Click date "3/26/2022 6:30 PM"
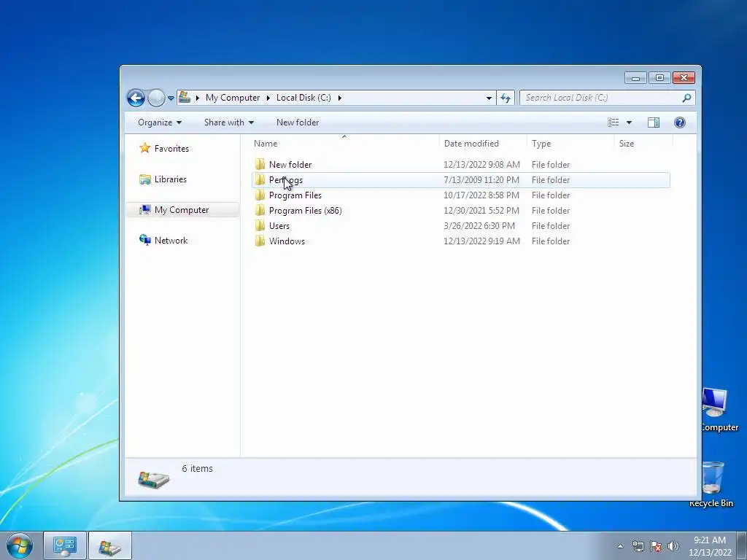This screenshot has width=747, height=560. (x=479, y=226)
